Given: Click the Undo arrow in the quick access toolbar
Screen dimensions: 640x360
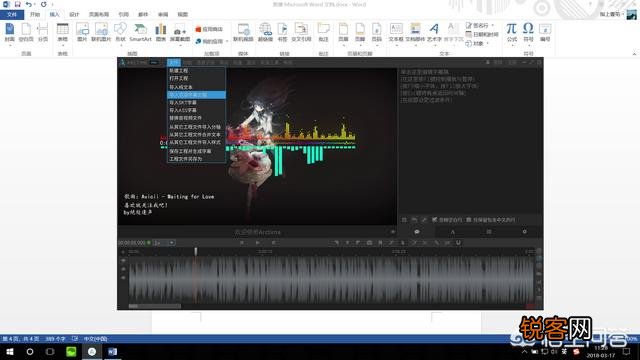Looking at the screenshot, I should coord(29,4).
